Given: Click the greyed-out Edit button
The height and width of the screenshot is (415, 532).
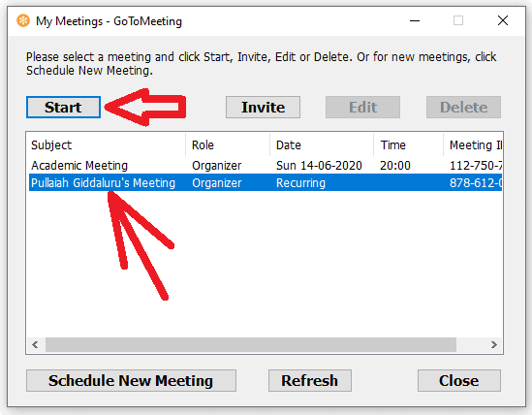Looking at the screenshot, I should (x=362, y=108).
